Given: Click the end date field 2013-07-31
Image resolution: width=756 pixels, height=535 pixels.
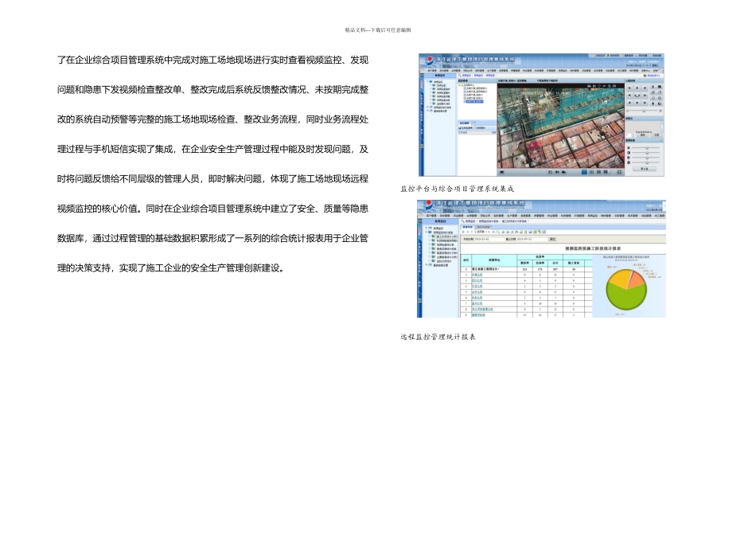Looking at the screenshot, I should point(532,240).
